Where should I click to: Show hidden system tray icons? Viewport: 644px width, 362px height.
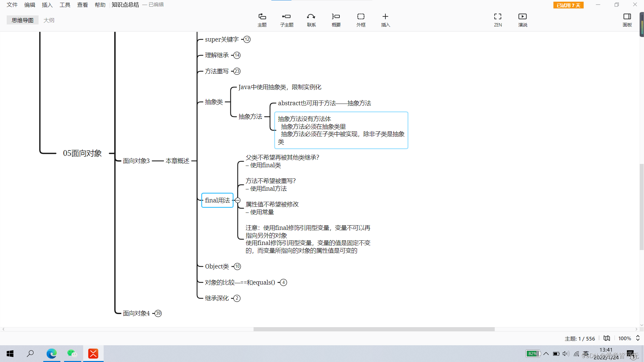click(x=546, y=354)
